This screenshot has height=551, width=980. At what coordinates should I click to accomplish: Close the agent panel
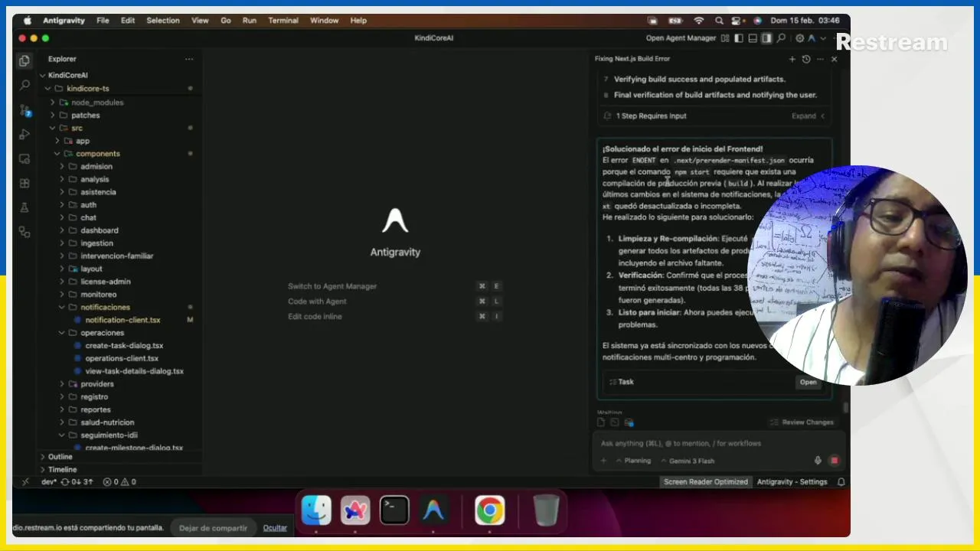[834, 59]
